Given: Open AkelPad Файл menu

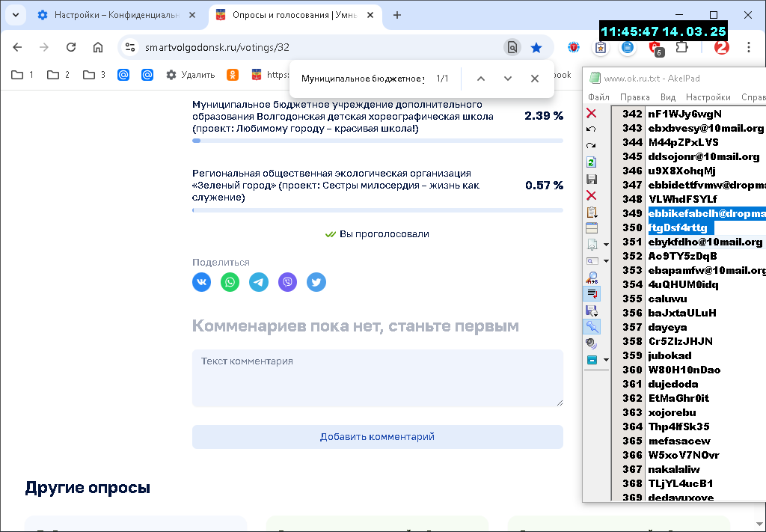Looking at the screenshot, I should [x=598, y=97].
